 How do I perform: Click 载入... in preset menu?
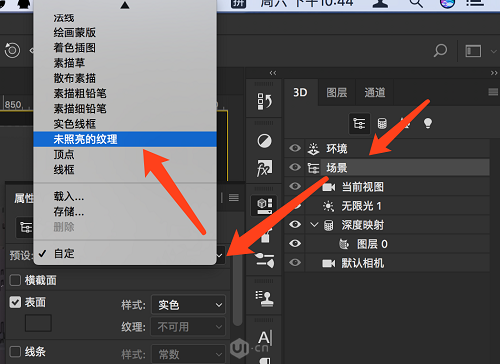coord(125,196)
